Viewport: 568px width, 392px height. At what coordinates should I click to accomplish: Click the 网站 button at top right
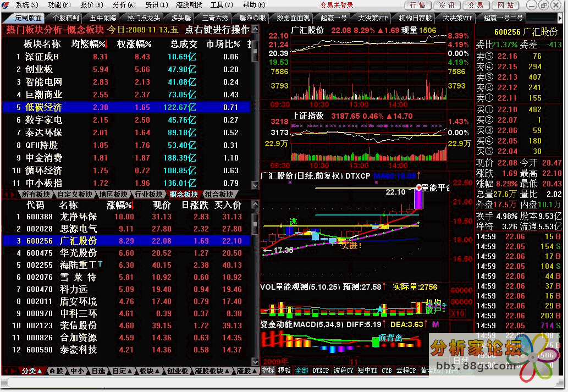coord(505,5)
